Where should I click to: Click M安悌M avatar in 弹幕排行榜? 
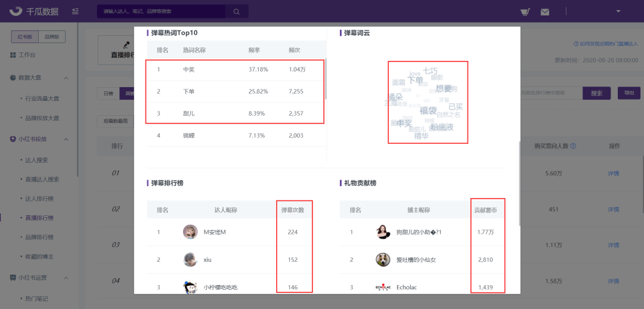[x=190, y=232]
